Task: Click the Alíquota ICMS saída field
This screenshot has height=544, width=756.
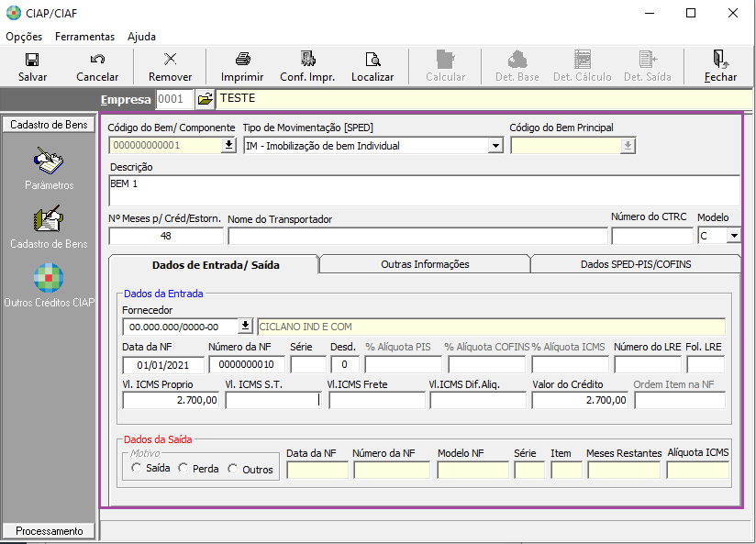Action: click(697, 470)
